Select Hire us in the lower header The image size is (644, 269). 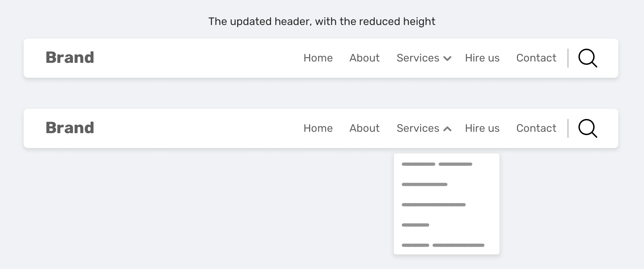[482, 128]
